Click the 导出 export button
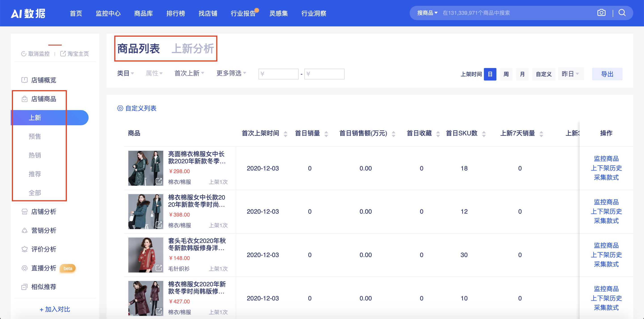The width and height of the screenshot is (644, 319). point(607,74)
